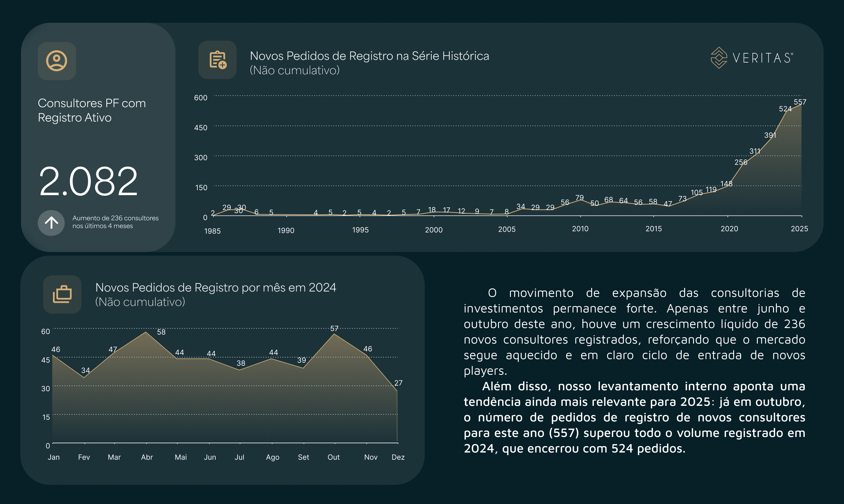Click the 1985 x-axis label
This screenshot has width=844, height=504.
(x=212, y=231)
